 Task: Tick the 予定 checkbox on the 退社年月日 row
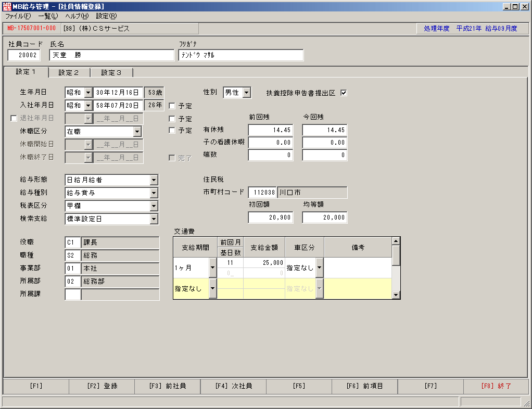[x=172, y=119]
